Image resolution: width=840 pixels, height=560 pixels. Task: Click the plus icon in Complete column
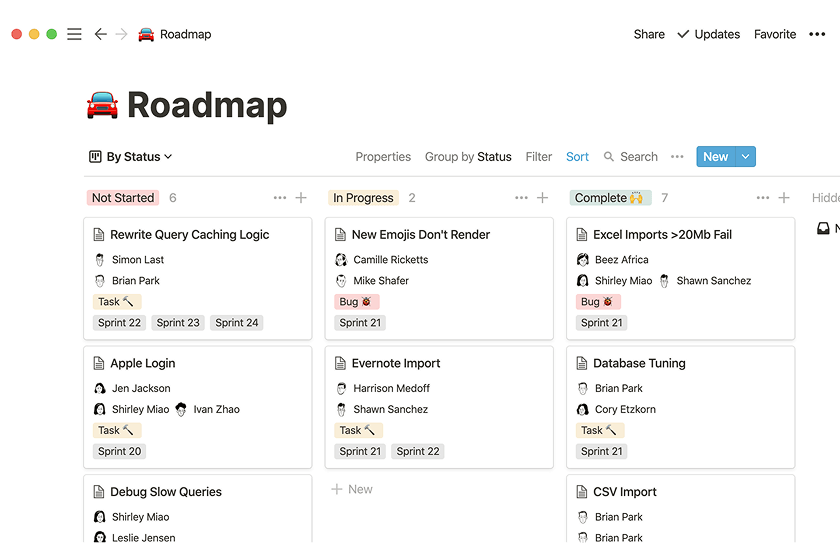tap(784, 198)
